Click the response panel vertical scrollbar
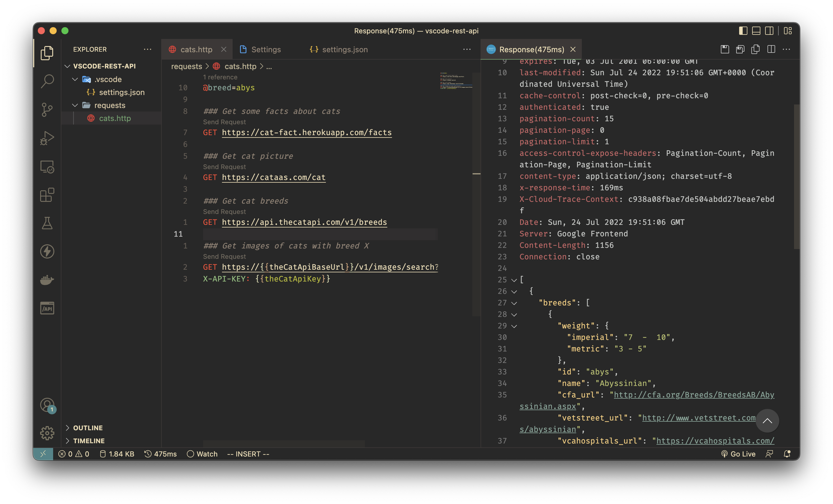 (x=796, y=177)
